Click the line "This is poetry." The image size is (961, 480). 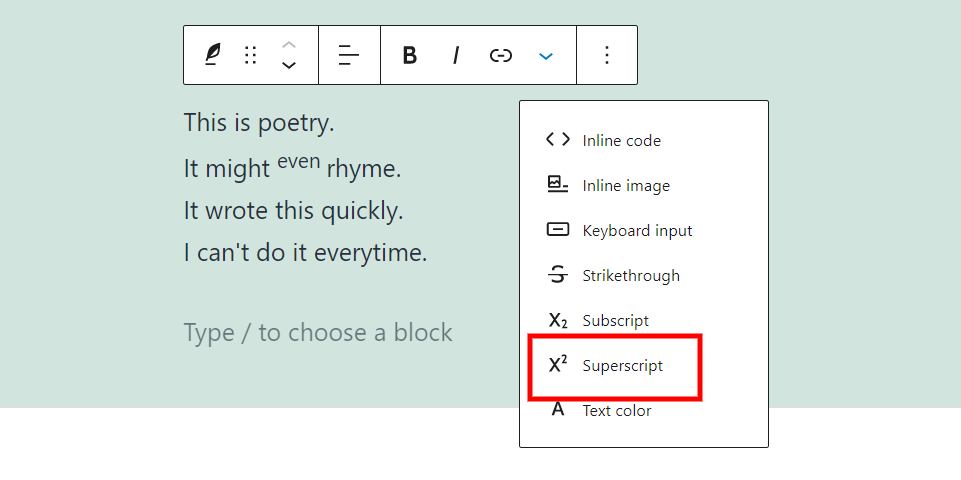pyautogui.click(x=259, y=124)
